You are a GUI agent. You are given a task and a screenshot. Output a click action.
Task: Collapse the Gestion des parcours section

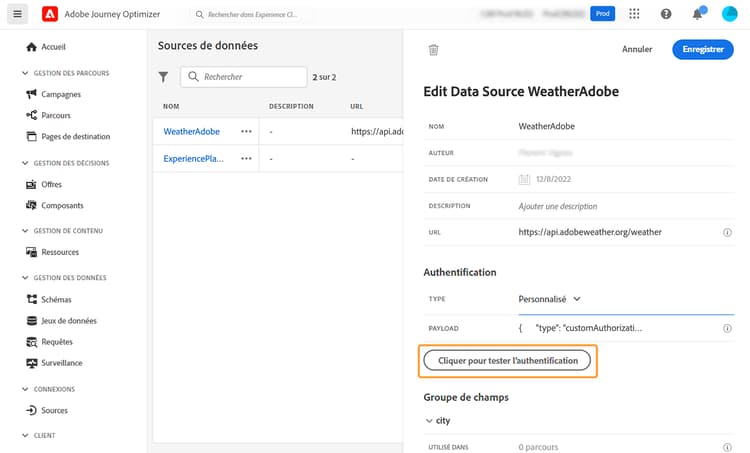[x=25, y=73]
